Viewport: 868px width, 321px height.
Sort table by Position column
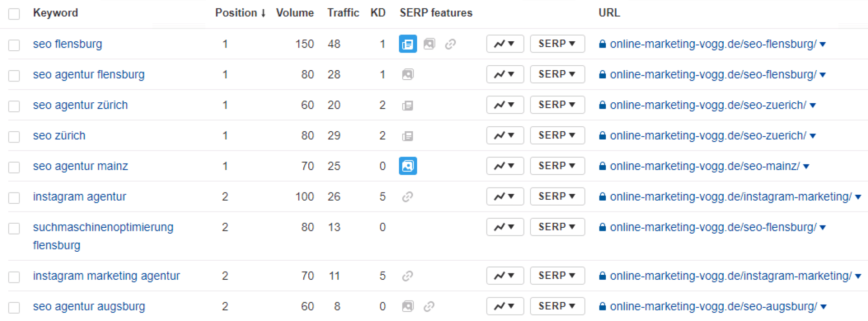coord(240,13)
